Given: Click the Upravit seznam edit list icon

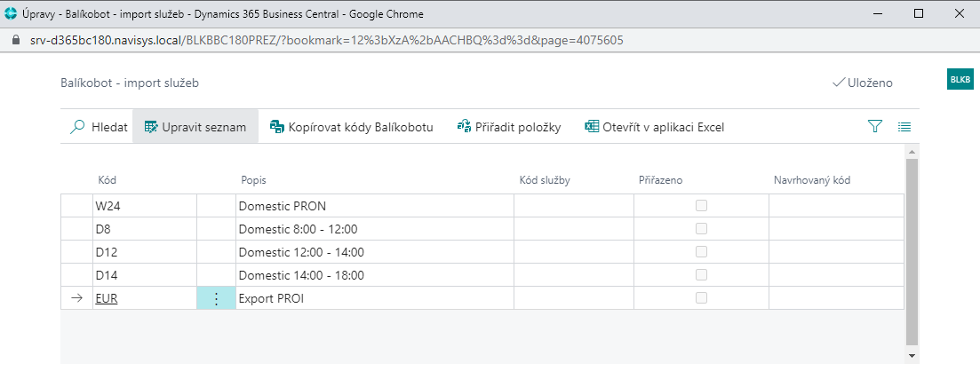Looking at the screenshot, I should 151,127.
